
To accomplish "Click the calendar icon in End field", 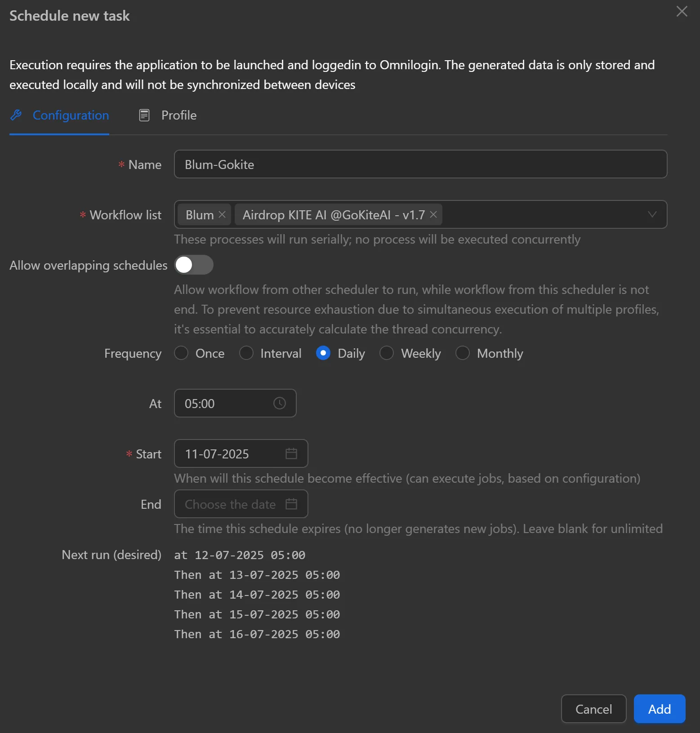I will 291,504.
